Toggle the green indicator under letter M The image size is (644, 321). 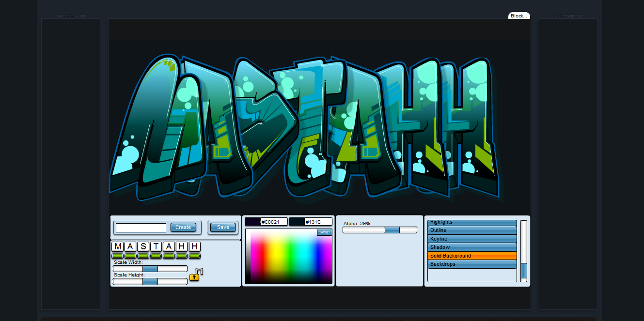(x=118, y=256)
